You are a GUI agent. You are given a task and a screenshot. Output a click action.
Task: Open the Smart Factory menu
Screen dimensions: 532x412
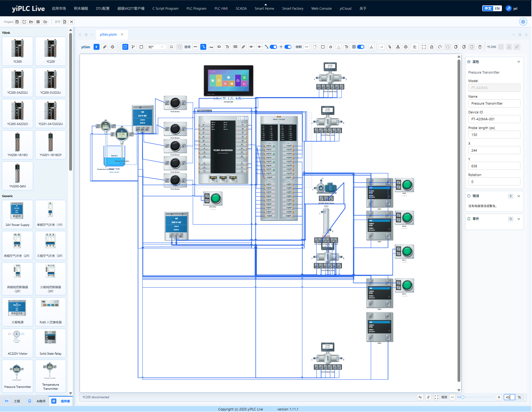coord(293,8)
